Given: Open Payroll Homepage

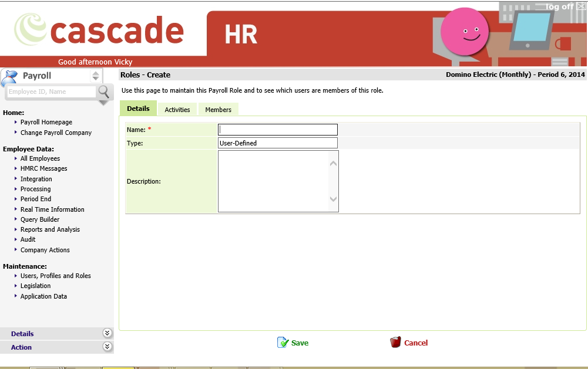Looking at the screenshot, I should click(x=46, y=122).
